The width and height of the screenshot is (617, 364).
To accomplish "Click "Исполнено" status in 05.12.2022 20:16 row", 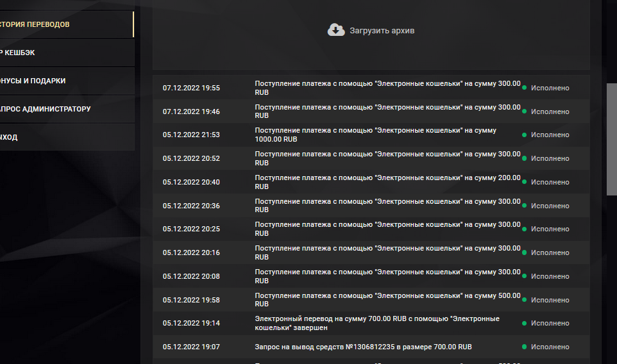I will (550, 252).
